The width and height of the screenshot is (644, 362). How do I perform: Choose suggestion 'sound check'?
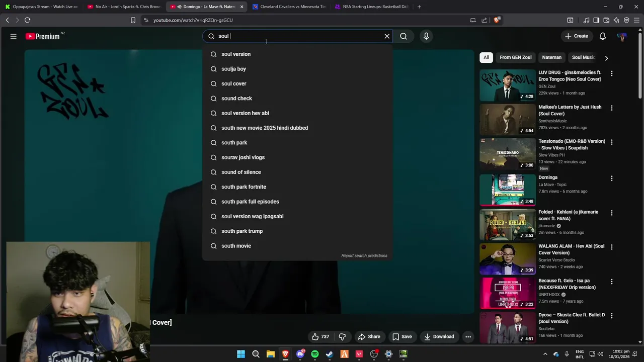coord(297,99)
